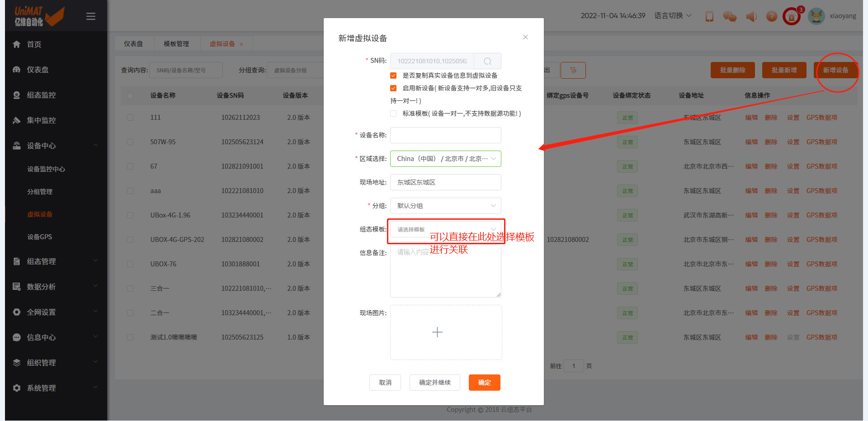The height and width of the screenshot is (421, 868).
Task: Open the 区域选择 dropdown
Action: click(445, 159)
